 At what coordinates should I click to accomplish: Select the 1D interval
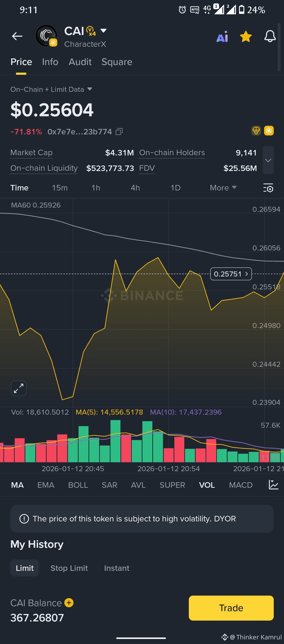(x=175, y=188)
